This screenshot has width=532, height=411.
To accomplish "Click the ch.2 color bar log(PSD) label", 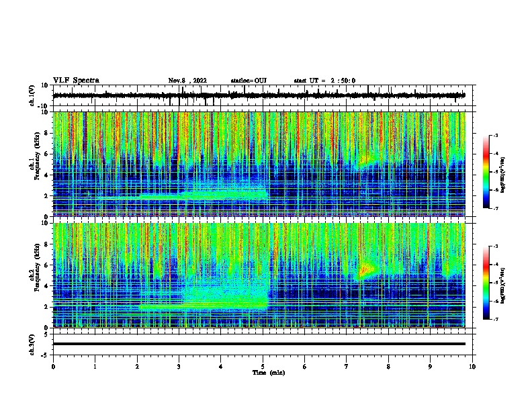I will pyautogui.click(x=503, y=285).
